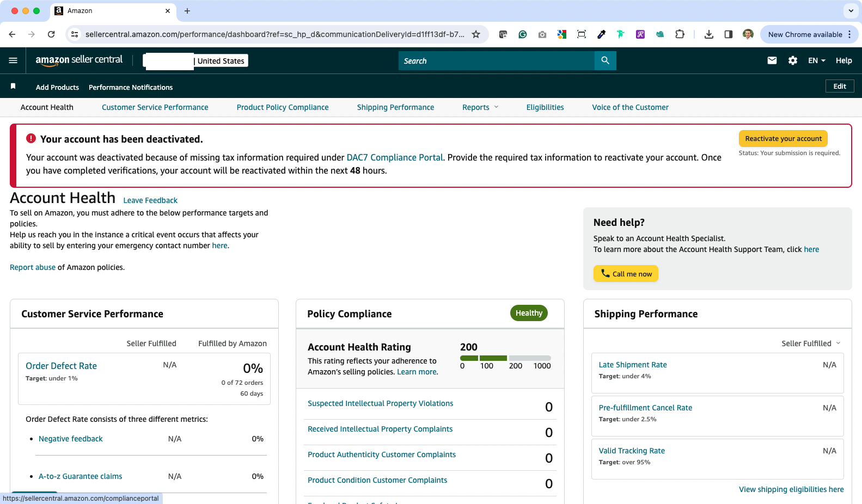Open Chrome profile avatar
The image size is (862, 504).
(x=748, y=34)
